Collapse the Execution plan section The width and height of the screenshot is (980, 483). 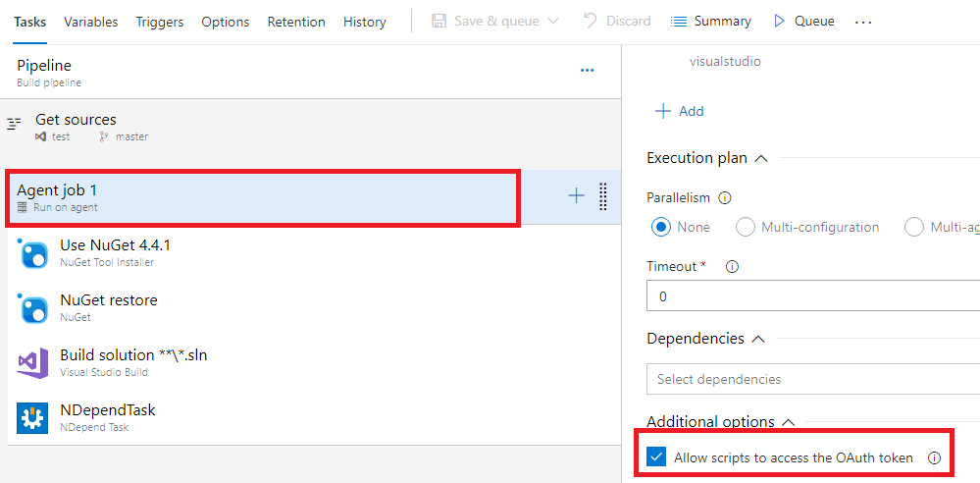click(x=759, y=158)
